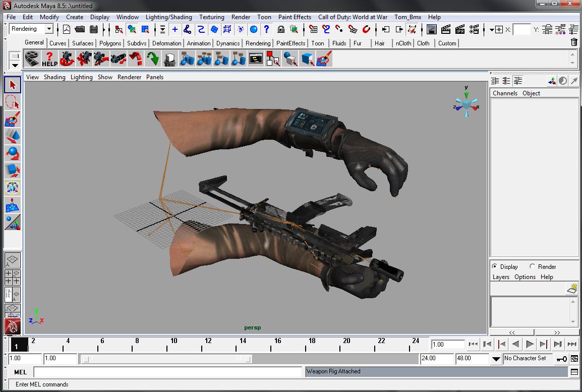Screen dimensions: 582x392
Task: Select the Display radio button
Action: (x=495, y=266)
